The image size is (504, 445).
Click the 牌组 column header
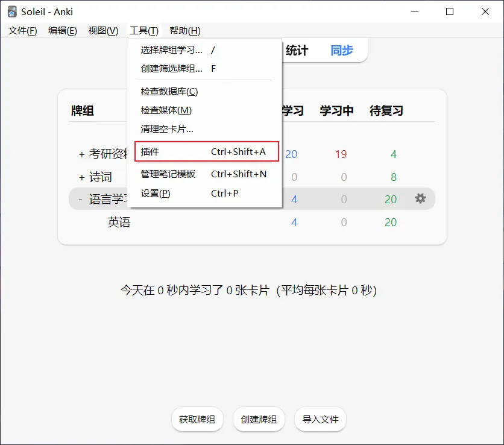coord(83,110)
